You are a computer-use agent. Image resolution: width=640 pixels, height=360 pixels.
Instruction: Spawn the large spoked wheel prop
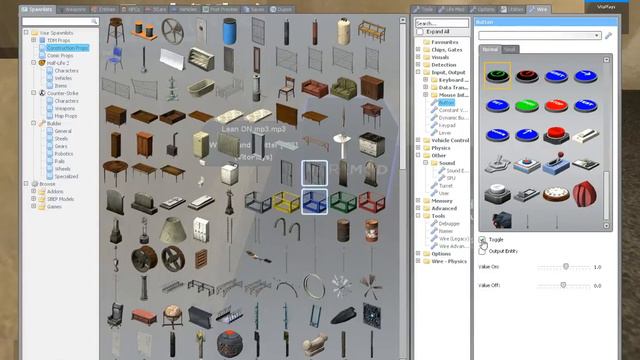pos(172,31)
